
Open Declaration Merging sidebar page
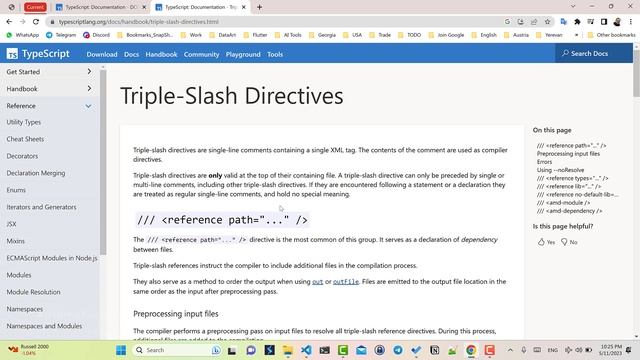(x=36, y=173)
